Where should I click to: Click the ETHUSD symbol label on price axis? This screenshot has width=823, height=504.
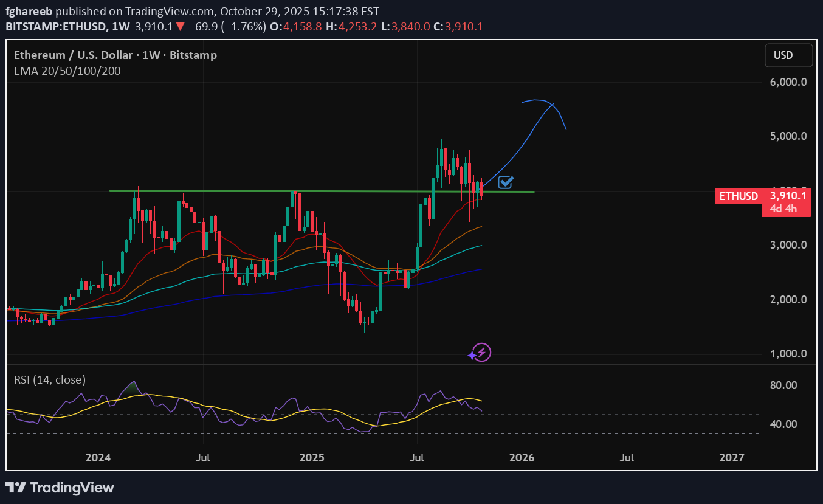tap(739, 196)
